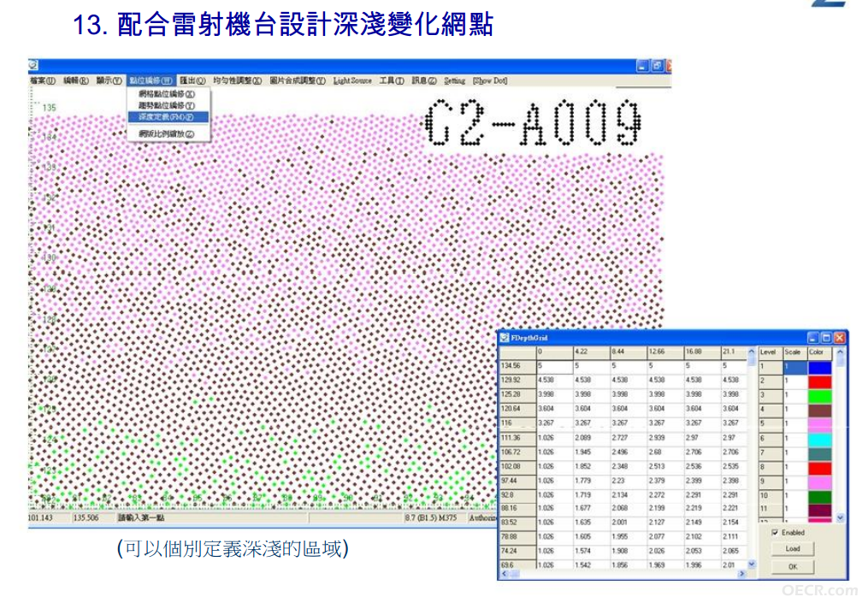Click the FDepthGrid window title icon
The height and width of the screenshot is (603, 868).
[505, 337]
